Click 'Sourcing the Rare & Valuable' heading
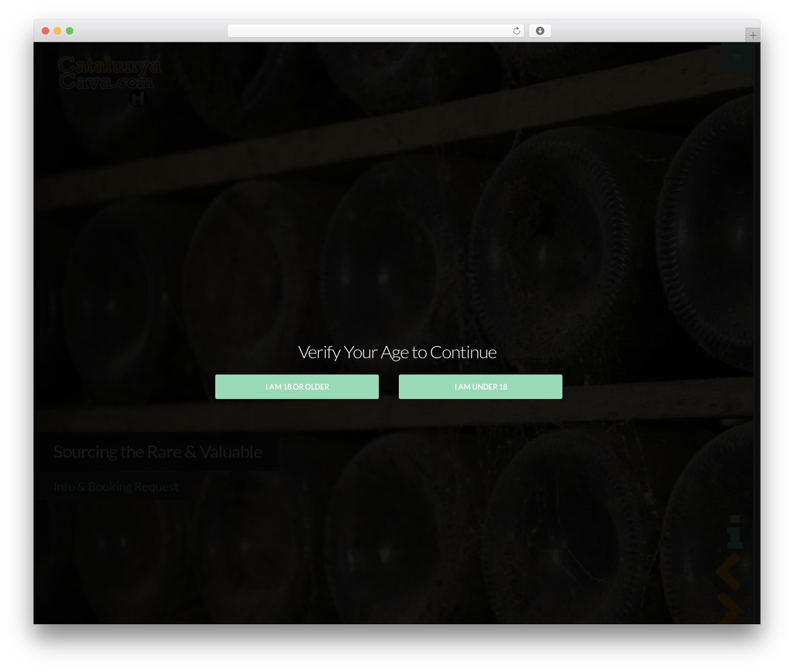Image resolution: width=794 pixels, height=672 pixels. click(158, 452)
